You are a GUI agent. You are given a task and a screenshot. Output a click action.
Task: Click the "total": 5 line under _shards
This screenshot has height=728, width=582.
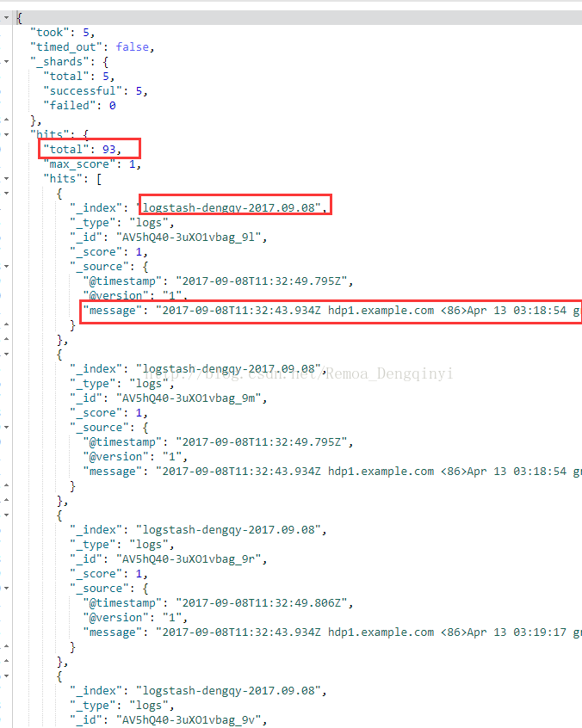78,76
